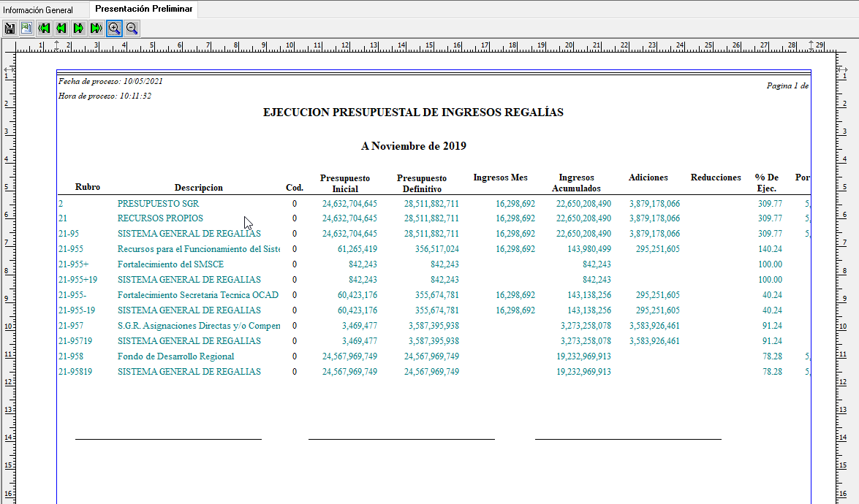Export report with the spreadsheet icon
Image resolution: width=859 pixels, height=504 pixels.
[x=26, y=28]
